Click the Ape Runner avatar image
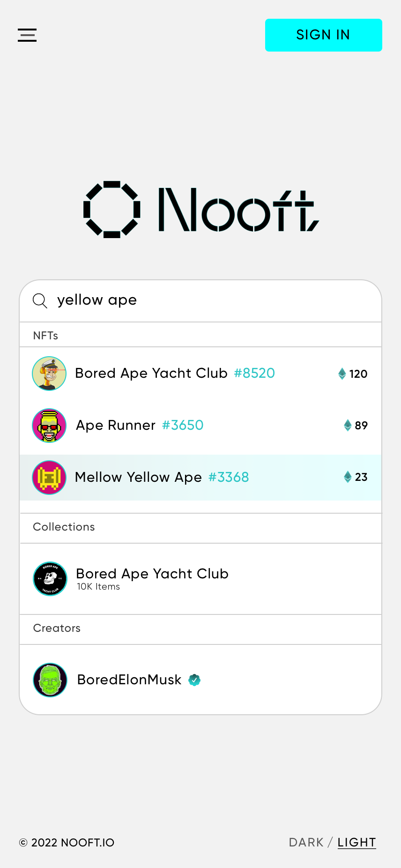This screenshot has height=868, width=401. pos(49,426)
